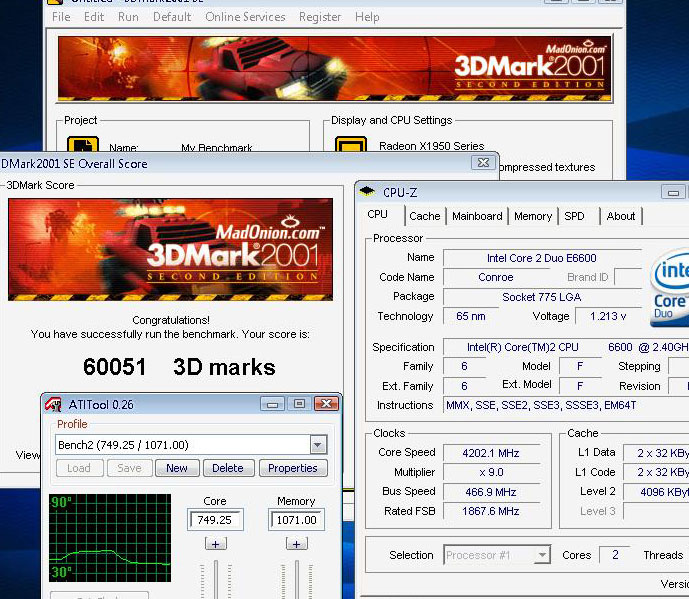Click the Cores count value 2

pyautogui.click(x=615, y=555)
